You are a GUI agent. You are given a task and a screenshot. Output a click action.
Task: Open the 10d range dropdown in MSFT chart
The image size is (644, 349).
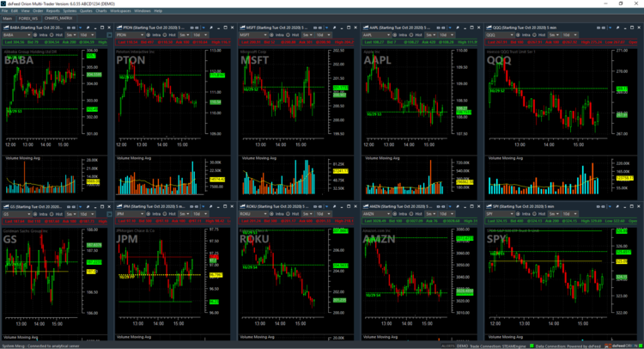(x=324, y=35)
